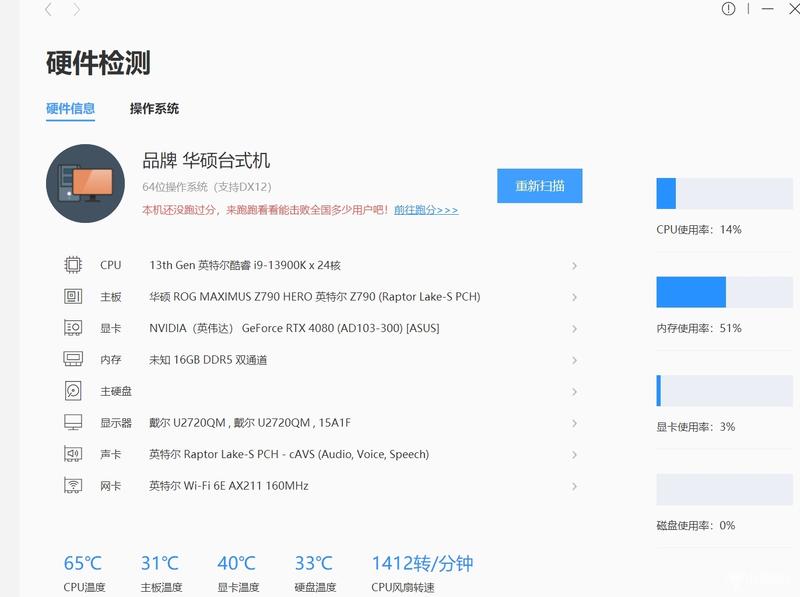The width and height of the screenshot is (800, 597).
Task: Expand the CPU row chevron
Action: pyautogui.click(x=574, y=265)
